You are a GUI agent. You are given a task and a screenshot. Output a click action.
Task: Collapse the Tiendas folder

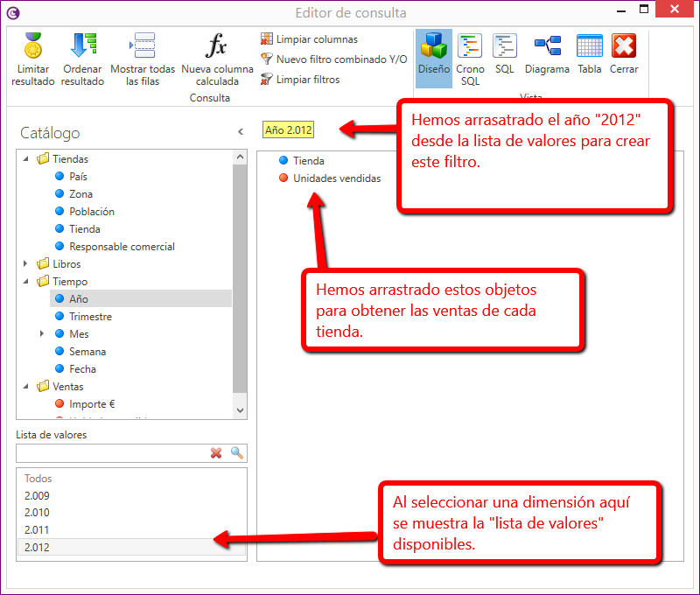click(28, 159)
